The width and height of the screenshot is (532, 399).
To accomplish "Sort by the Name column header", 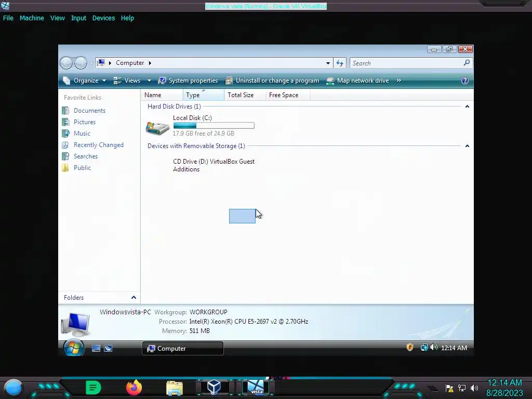I will point(162,95).
